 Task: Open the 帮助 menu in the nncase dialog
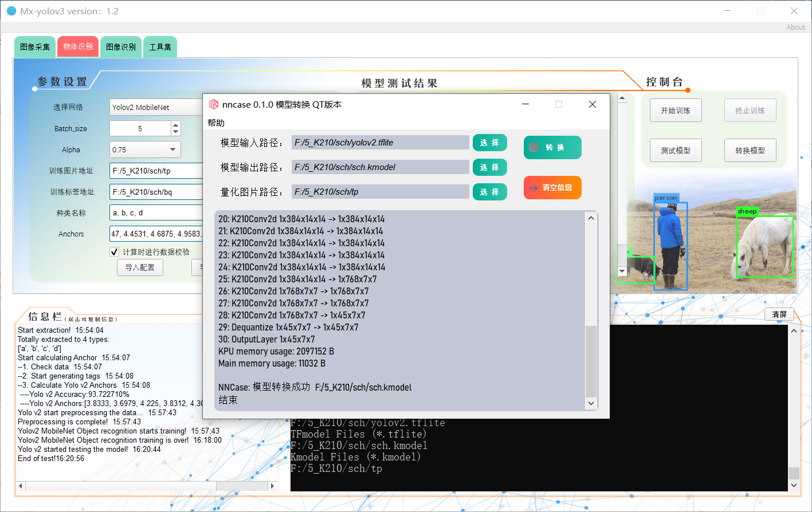216,123
